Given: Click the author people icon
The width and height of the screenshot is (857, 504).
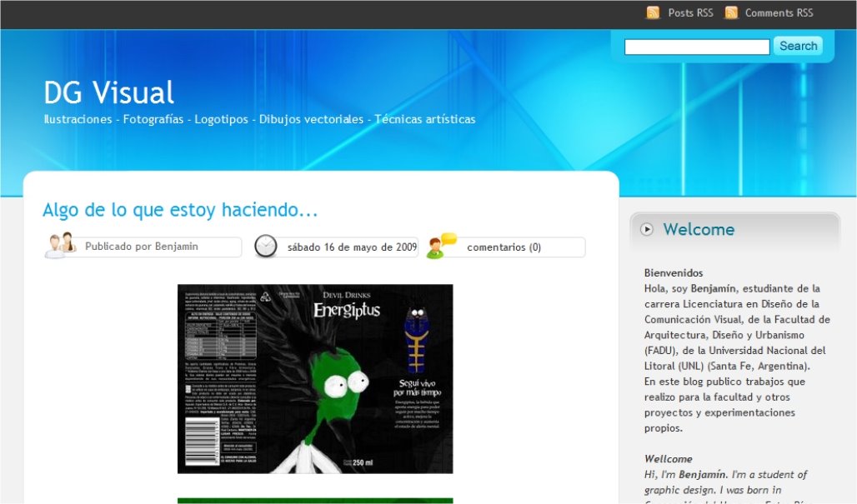Looking at the screenshot, I should click(x=60, y=246).
